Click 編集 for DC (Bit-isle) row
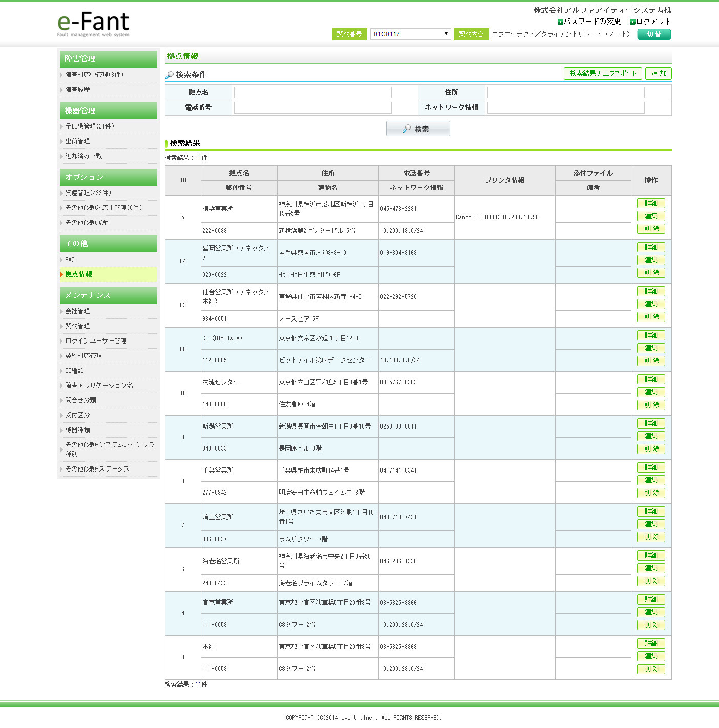719x728 pixels. (651, 348)
